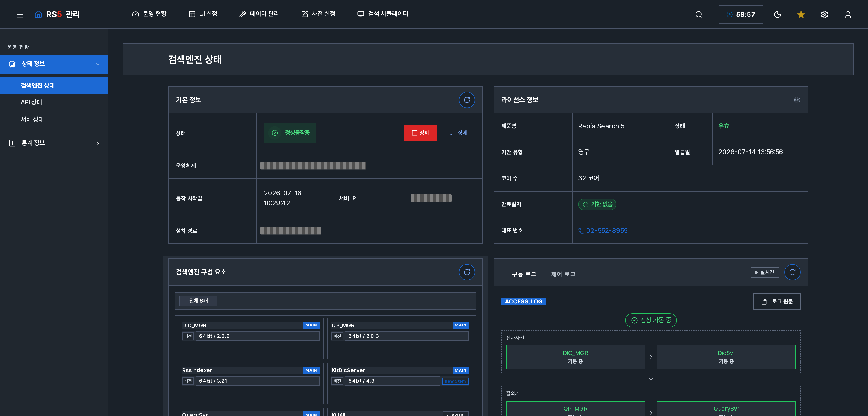This screenshot has height=416, width=868.
Task: Select 검색엔진 상태 in sidebar
Action: click(54, 86)
